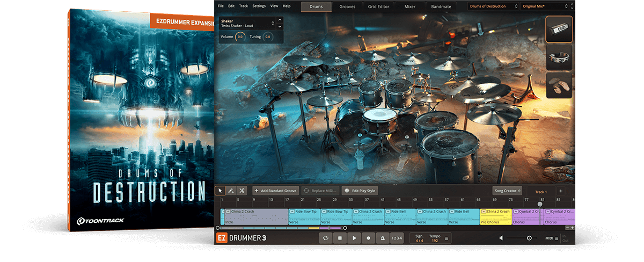The height and width of the screenshot is (262, 644).
Task: Adjust the master volume slider
Action: pos(529,238)
